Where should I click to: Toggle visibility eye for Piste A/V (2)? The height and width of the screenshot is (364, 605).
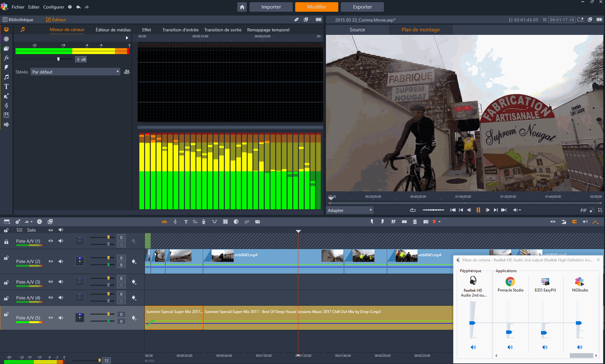click(51, 261)
